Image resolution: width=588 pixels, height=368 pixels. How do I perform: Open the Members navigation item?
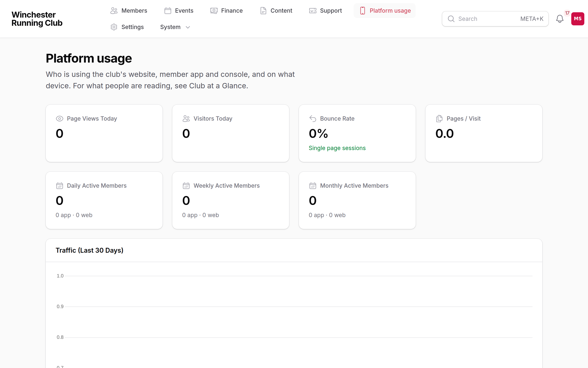click(x=129, y=11)
